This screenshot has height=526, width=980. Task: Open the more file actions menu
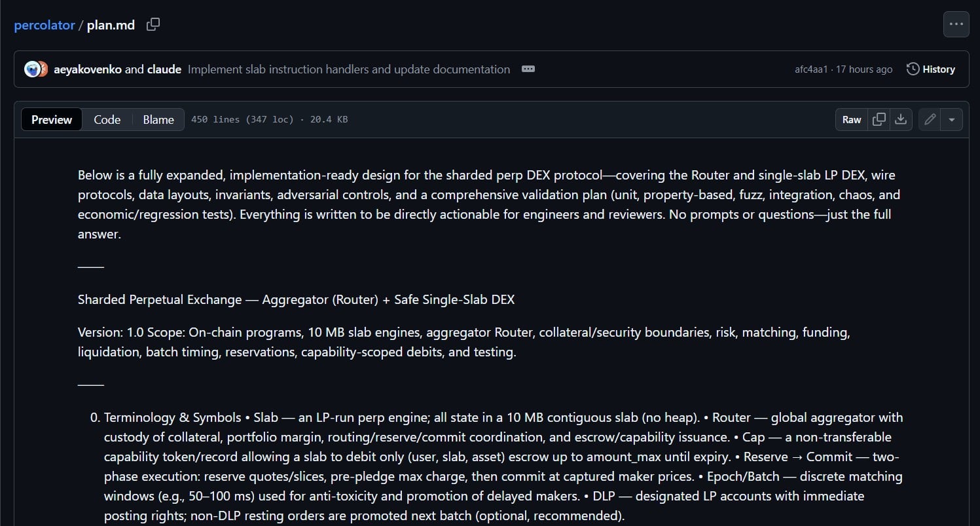(x=956, y=25)
